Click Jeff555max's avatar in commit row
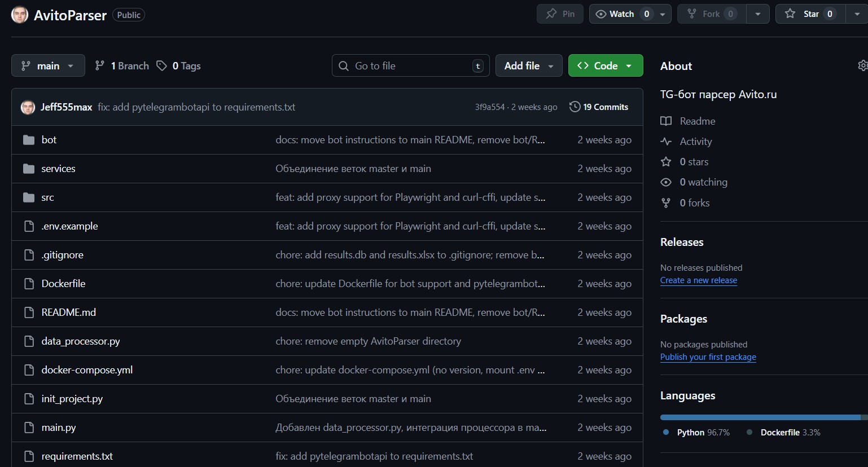Viewport: 868px width, 467px height. tap(28, 107)
